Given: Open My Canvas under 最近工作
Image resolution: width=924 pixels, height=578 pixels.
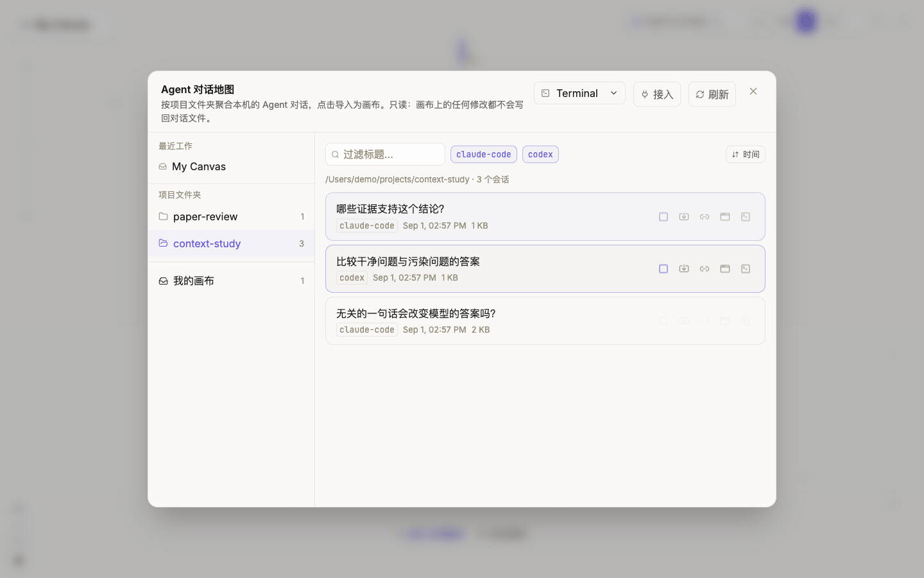Looking at the screenshot, I should coord(231,166).
